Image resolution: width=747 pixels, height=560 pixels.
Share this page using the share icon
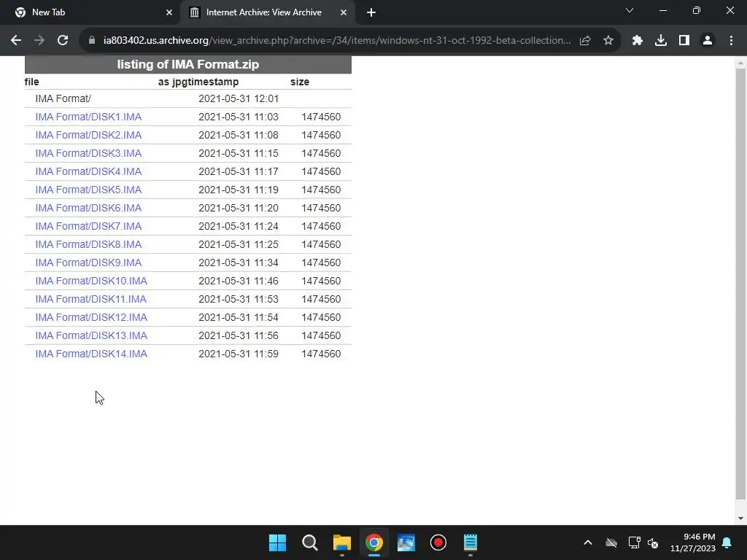585,41
